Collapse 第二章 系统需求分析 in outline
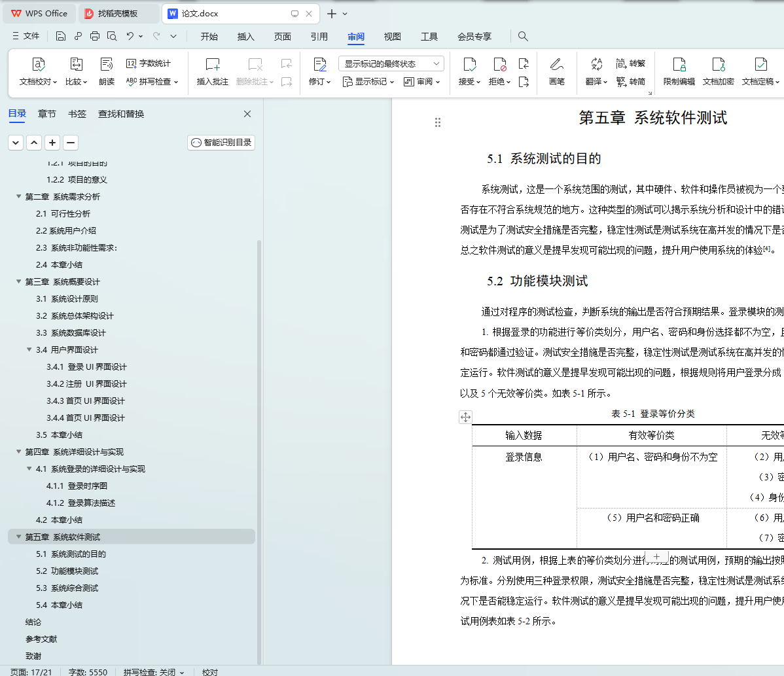The image size is (784, 676). point(18,196)
